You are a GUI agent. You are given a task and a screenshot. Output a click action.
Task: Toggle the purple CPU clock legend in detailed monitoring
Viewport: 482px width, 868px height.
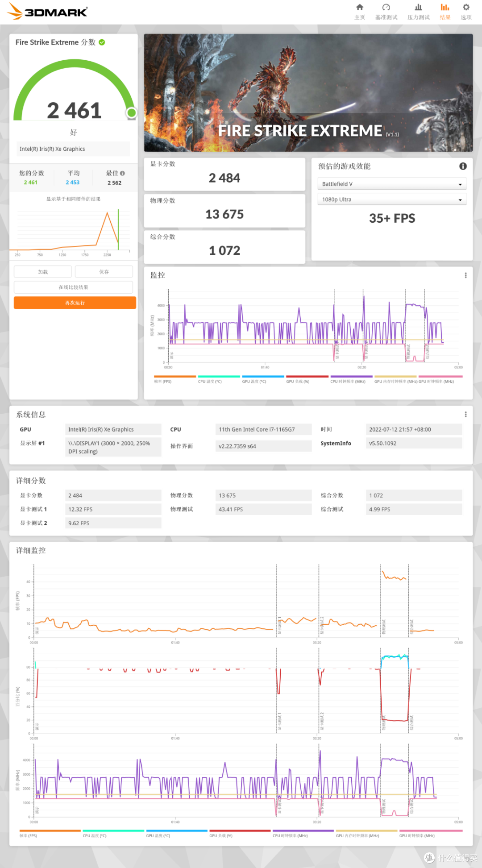303,834
